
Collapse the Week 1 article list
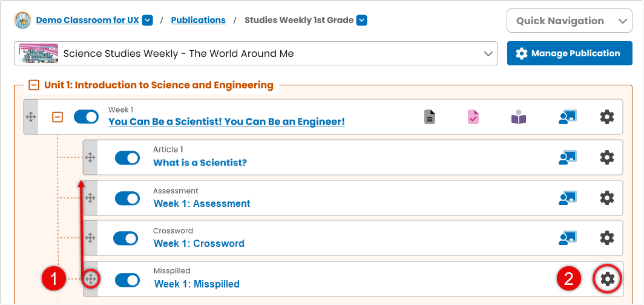58,117
